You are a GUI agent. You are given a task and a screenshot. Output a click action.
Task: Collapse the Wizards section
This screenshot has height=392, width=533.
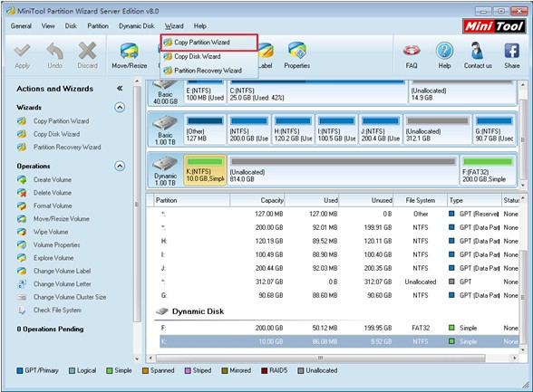click(120, 107)
